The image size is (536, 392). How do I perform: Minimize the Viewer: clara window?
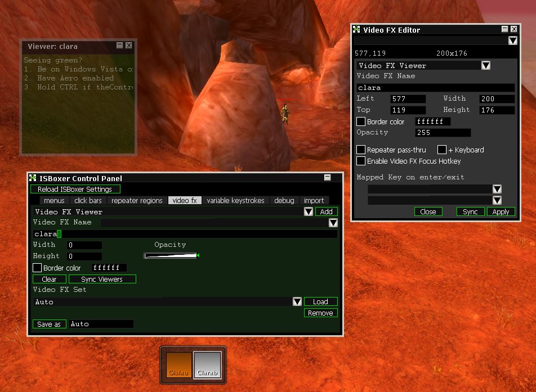pyautogui.click(x=119, y=45)
